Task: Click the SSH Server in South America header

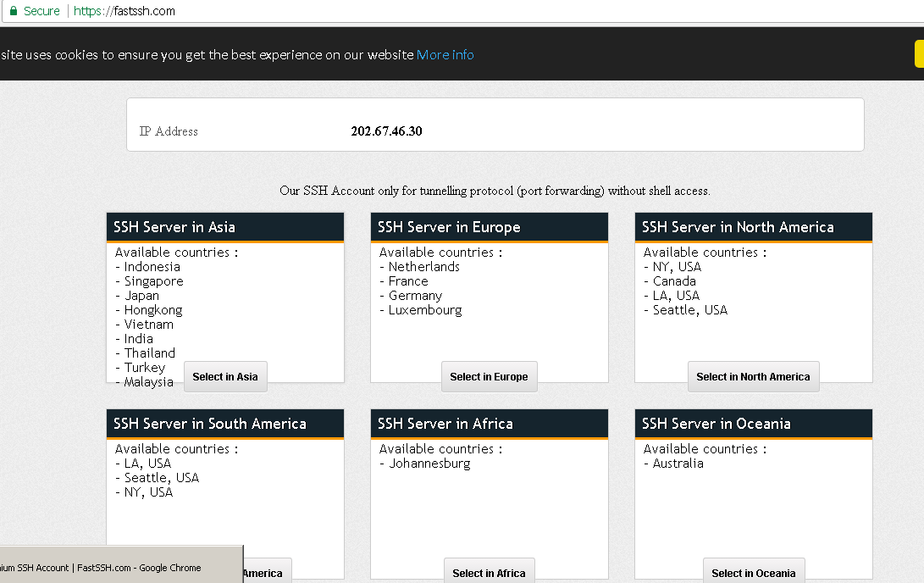Action: [x=210, y=424]
